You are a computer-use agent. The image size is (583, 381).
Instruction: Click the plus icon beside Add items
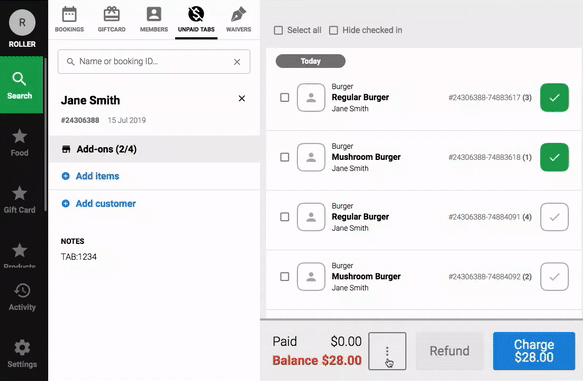65,176
